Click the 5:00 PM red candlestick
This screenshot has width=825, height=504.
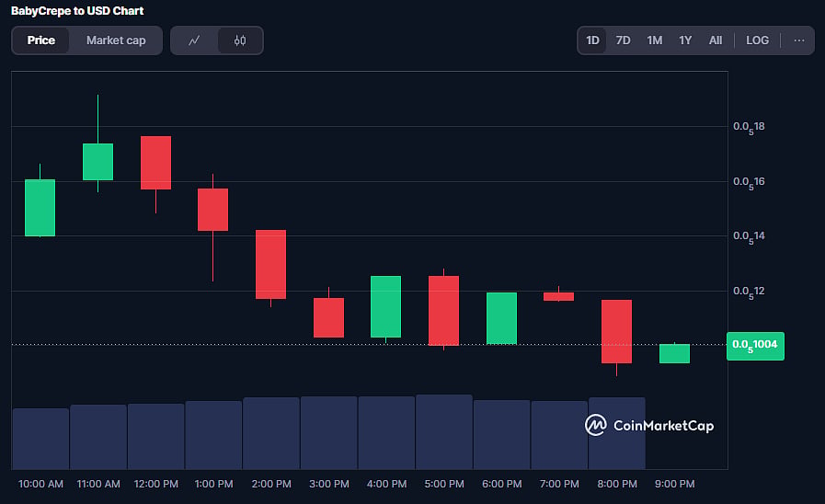click(443, 310)
